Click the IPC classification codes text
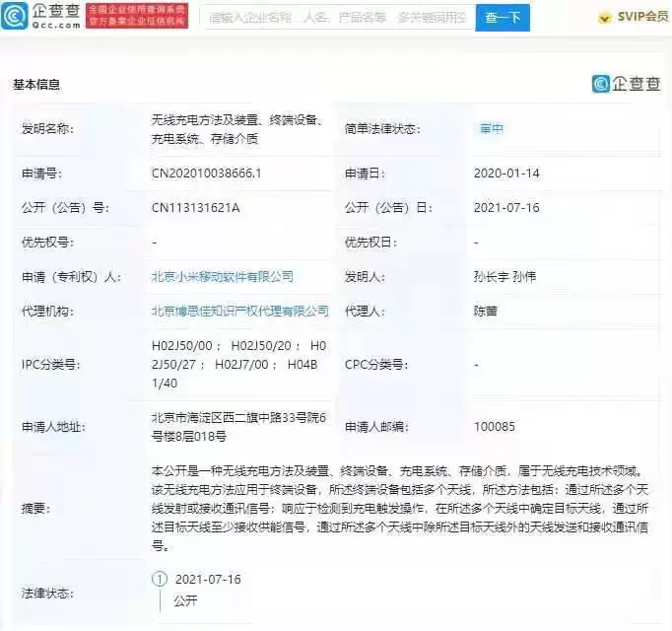The width and height of the screenshot is (672, 631). pyautogui.click(x=237, y=364)
